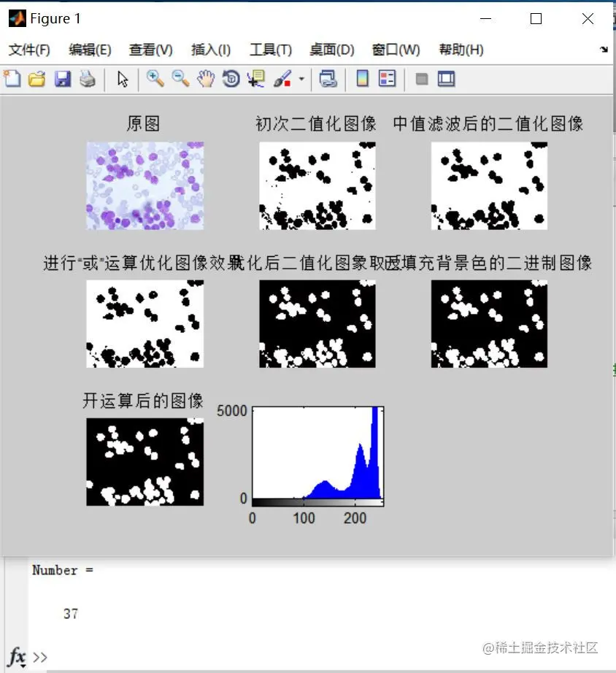Open the 帮助(H) menu
The height and width of the screenshot is (673, 616).
[x=461, y=50]
